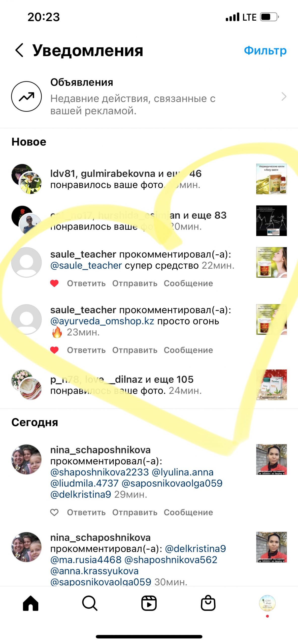Screen dimensions: 298x644
Task: Like nina_schaposhnikova's first comment with the heart
Action: tap(54, 512)
